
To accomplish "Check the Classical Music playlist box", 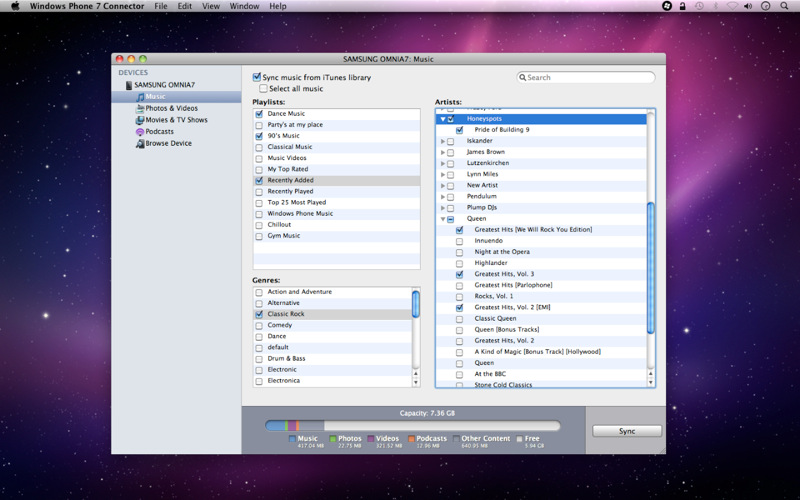I will click(259, 147).
